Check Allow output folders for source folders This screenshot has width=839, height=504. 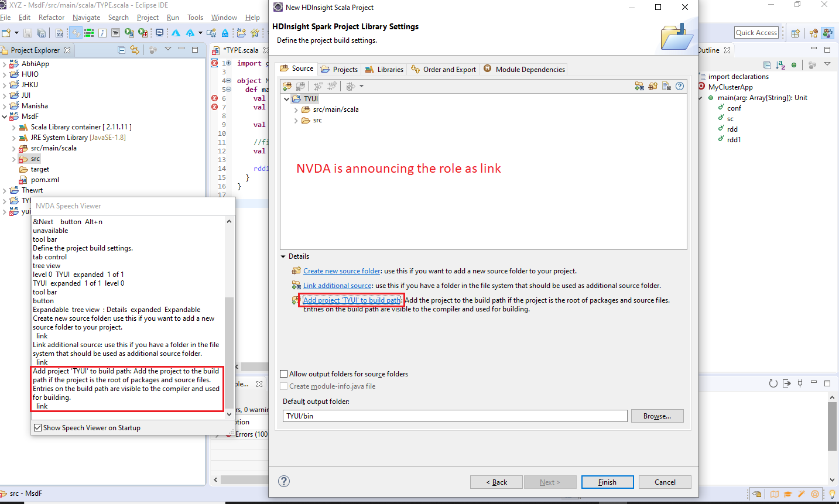(x=284, y=373)
